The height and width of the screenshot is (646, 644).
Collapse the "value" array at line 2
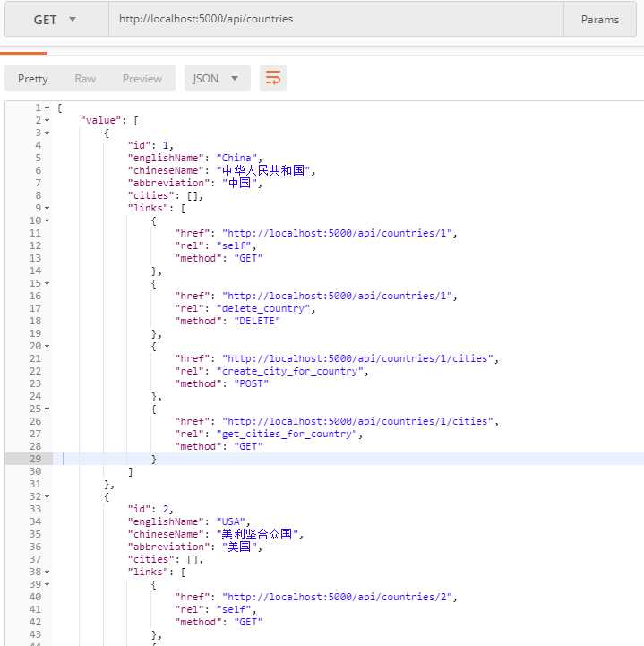[x=47, y=120]
